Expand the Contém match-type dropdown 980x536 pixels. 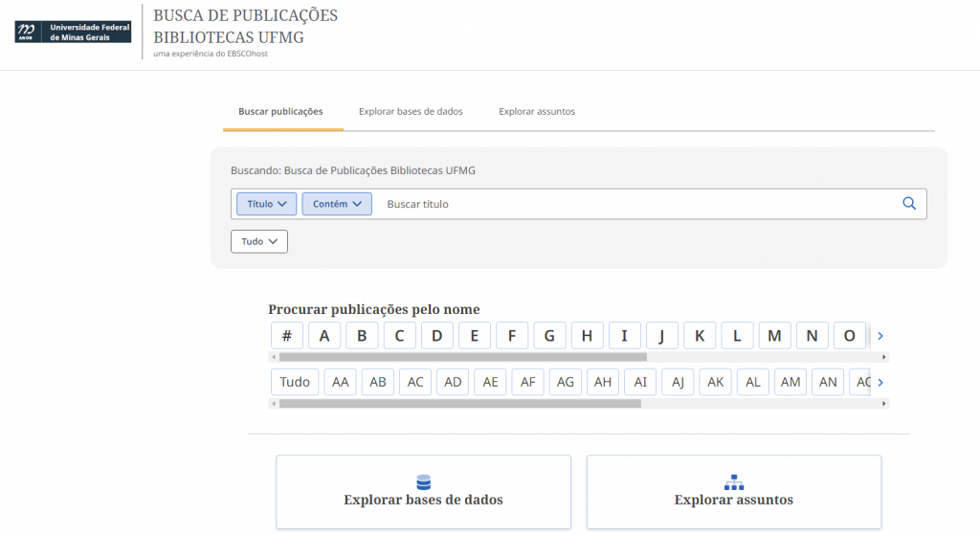(337, 204)
